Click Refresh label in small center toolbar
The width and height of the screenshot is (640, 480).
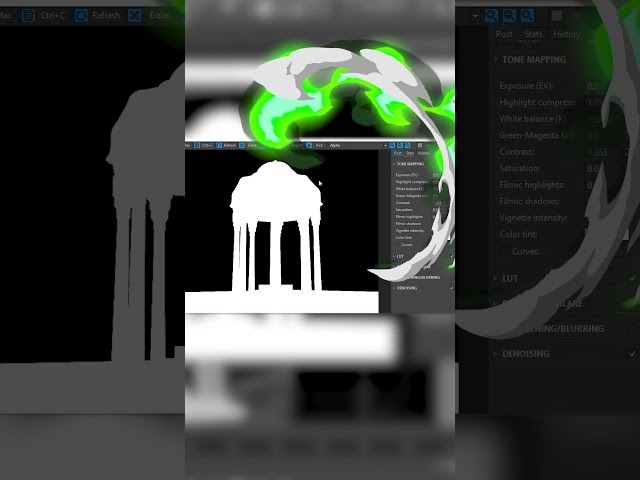coord(230,145)
